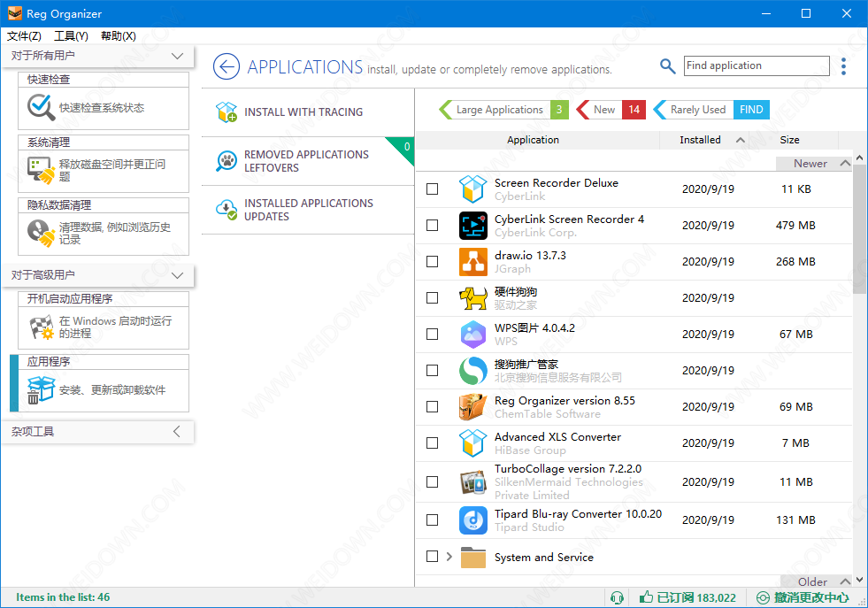Click the quick check magnifier icon

pyautogui.click(x=41, y=107)
